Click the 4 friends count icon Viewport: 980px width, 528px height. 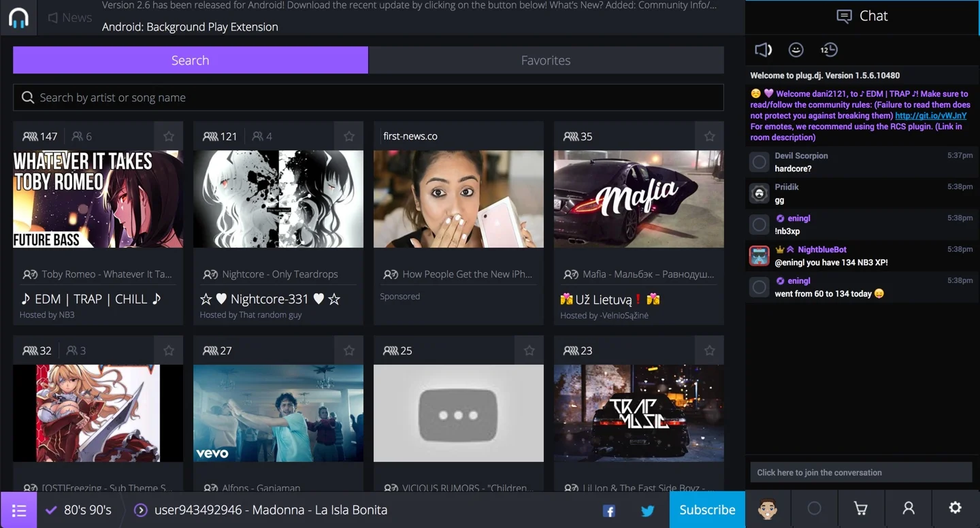tap(257, 136)
